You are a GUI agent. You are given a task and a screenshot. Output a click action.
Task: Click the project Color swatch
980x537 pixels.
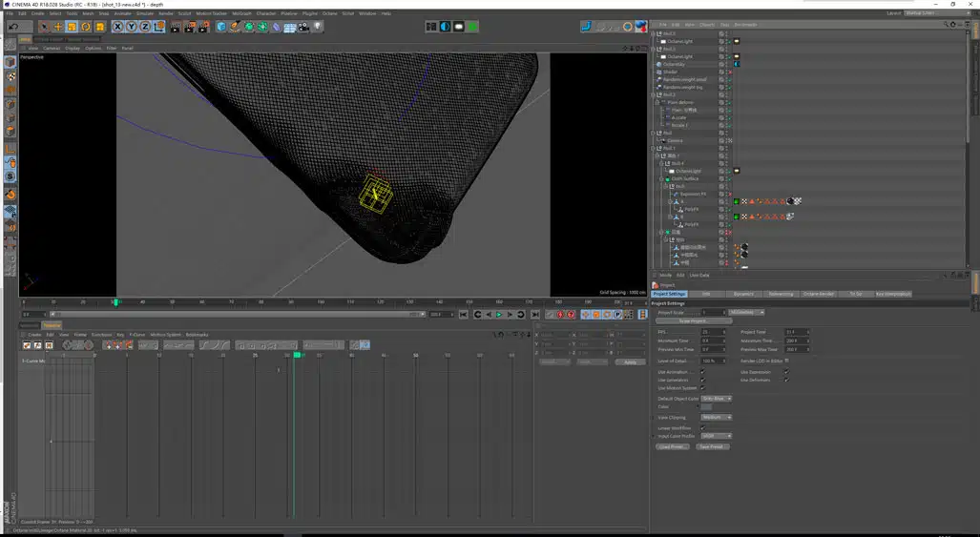point(706,407)
